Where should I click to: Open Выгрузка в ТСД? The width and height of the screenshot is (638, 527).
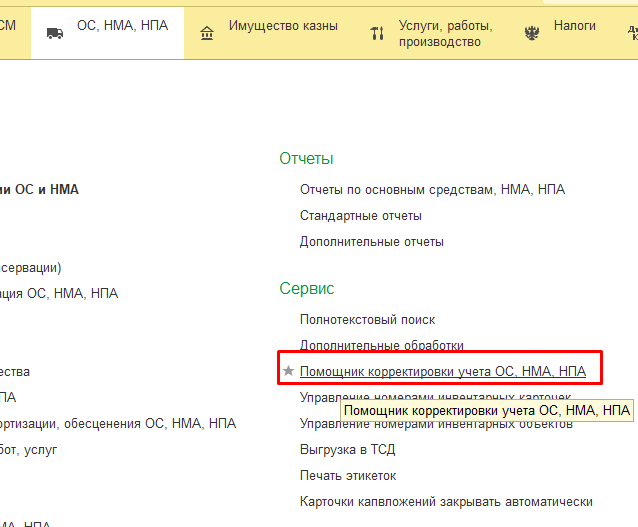[347, 449]
